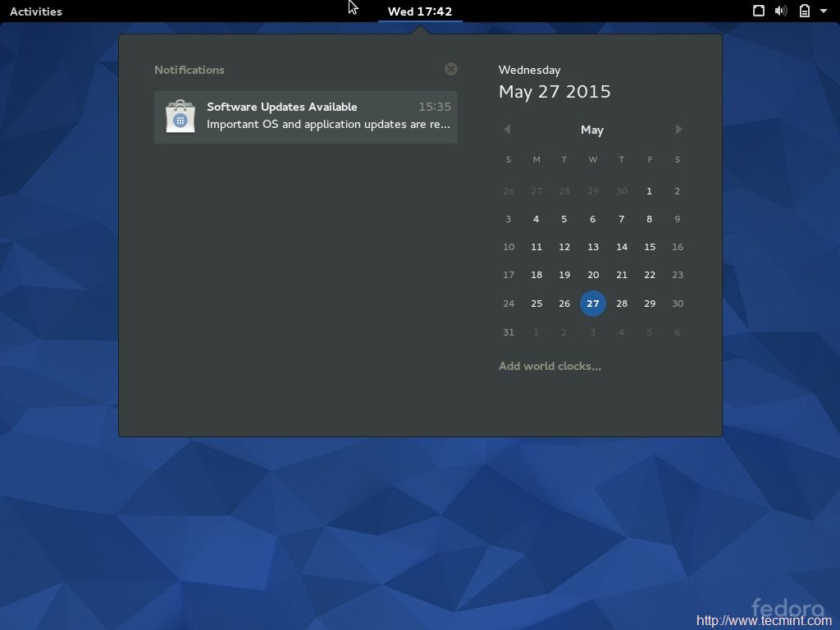Click the Wed 17:42 clock in top bar
This screenshot has width=840, height=630.
420,11
